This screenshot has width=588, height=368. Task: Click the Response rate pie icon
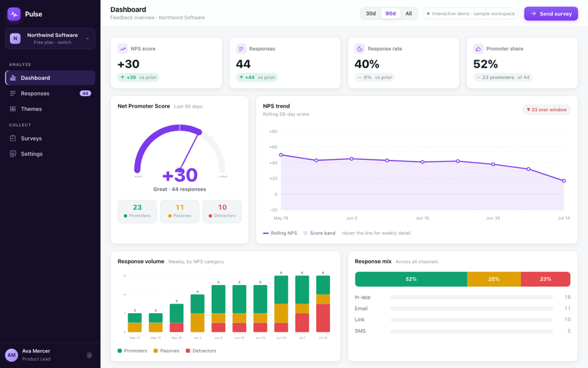359,49
